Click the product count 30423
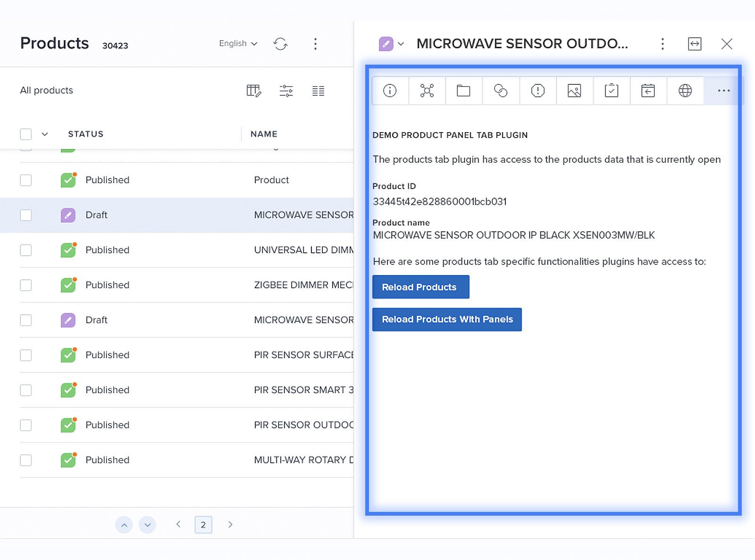 pyautogui.click(x=115, y=45)
